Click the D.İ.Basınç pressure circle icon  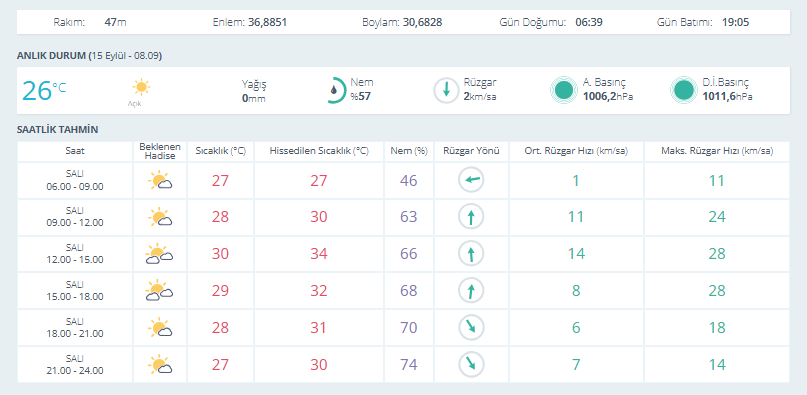point(684,90)
